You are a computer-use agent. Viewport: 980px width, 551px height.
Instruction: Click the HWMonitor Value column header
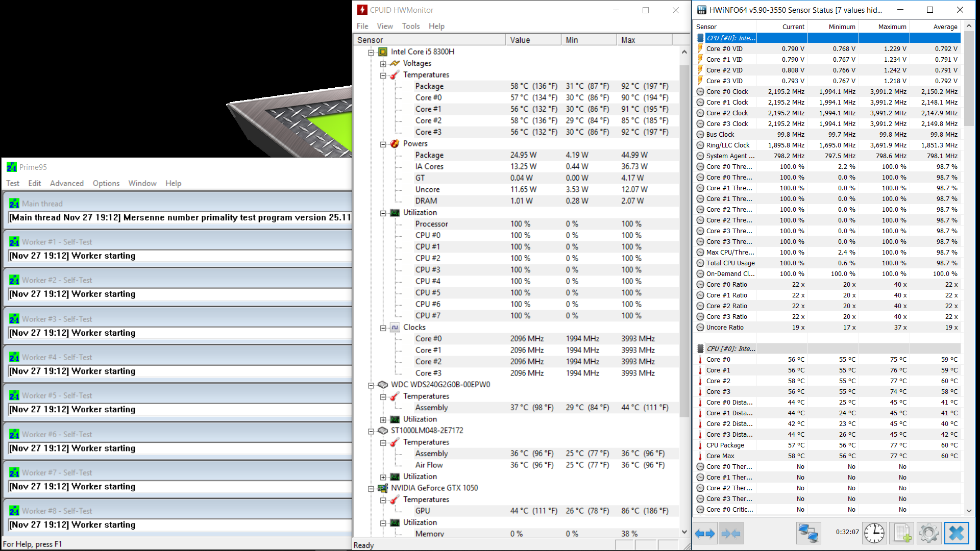[x=533, y=40]
